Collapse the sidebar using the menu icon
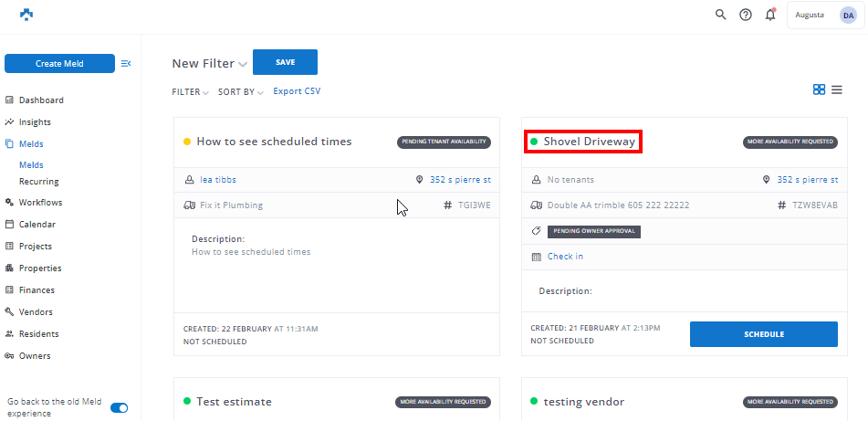868x421 pixels. coord(126,63)
